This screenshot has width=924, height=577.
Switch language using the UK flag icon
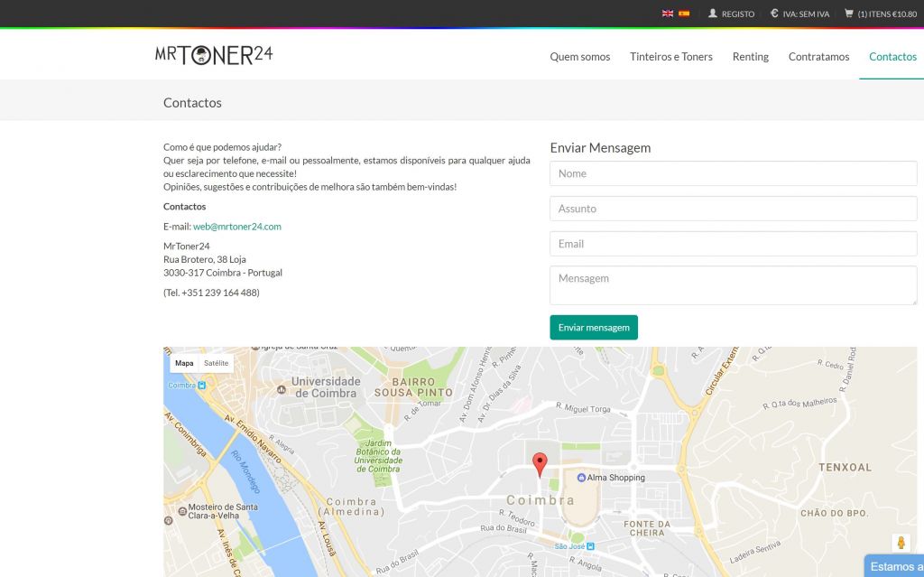(x=668, y=14)
